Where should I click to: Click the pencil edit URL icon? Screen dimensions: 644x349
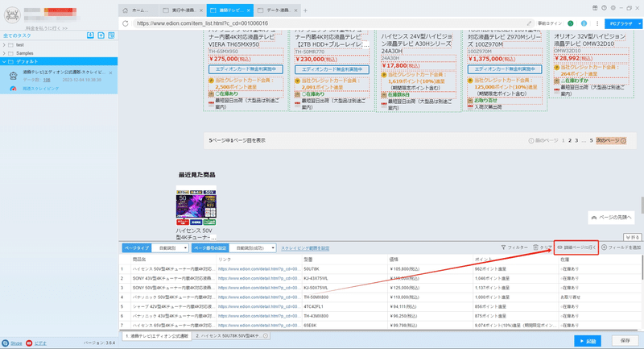pos(529,23)
